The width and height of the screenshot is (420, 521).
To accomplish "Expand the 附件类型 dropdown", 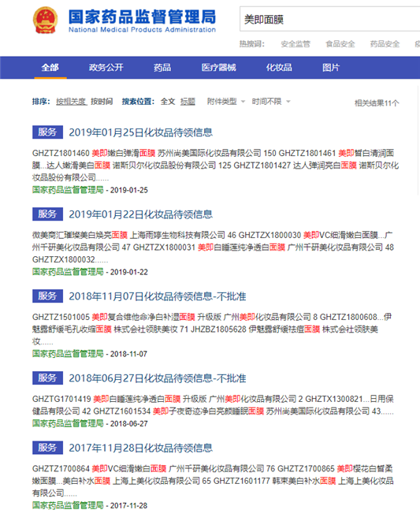I will pyautogui.click(x=226, y=102).
